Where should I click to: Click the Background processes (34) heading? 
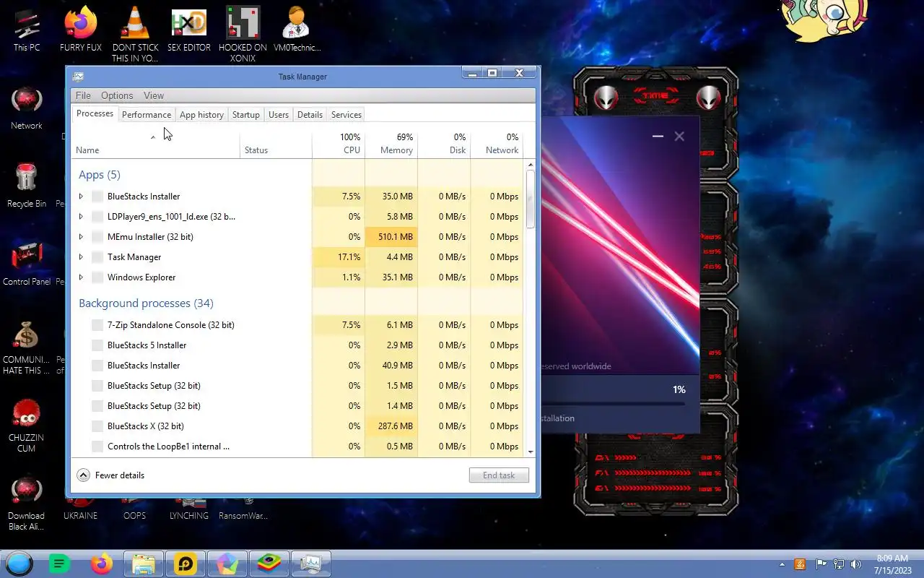click(146, 303)
